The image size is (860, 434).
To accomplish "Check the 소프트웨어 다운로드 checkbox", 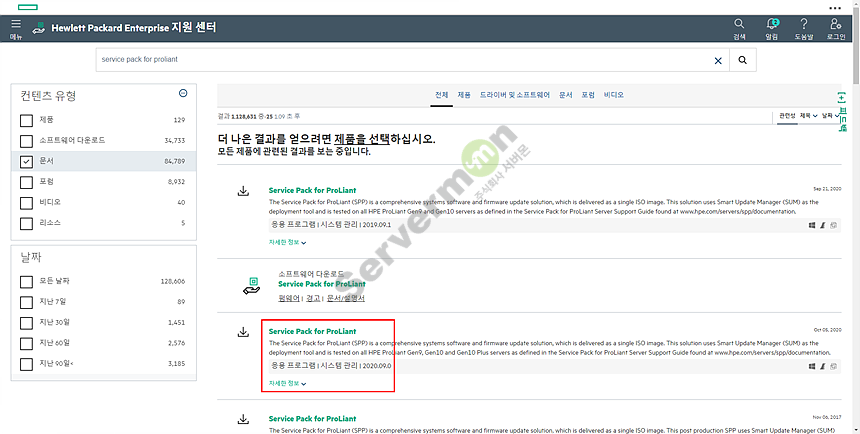I will pyautogui.click(x=26, y=141).
